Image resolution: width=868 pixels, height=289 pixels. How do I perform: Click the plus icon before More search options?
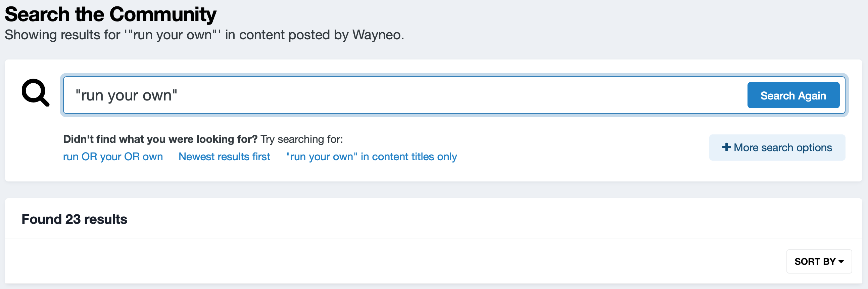tap(726, 148)
